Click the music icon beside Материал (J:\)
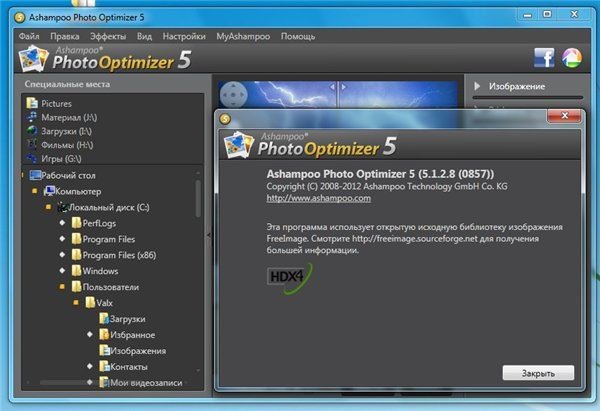This screenshot has height=411, width=600. 32,117
